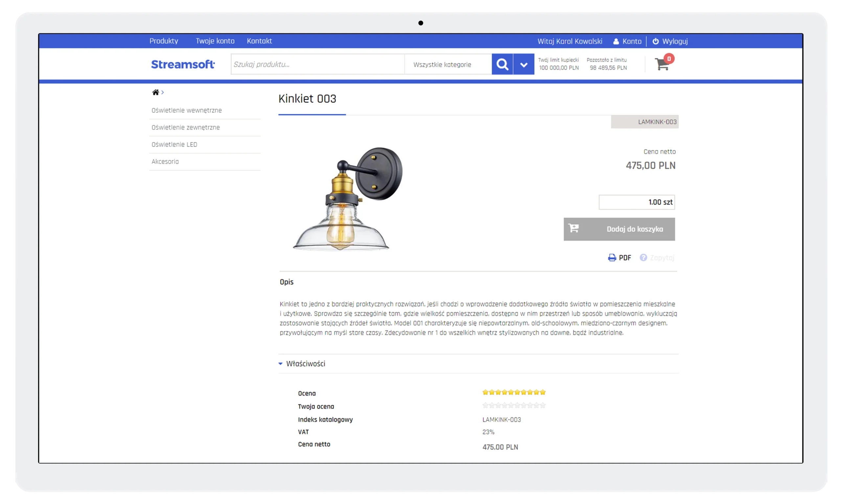Open the product PDF via printer icon
Screen dimensions: 841x504
(x=612, y=257)
